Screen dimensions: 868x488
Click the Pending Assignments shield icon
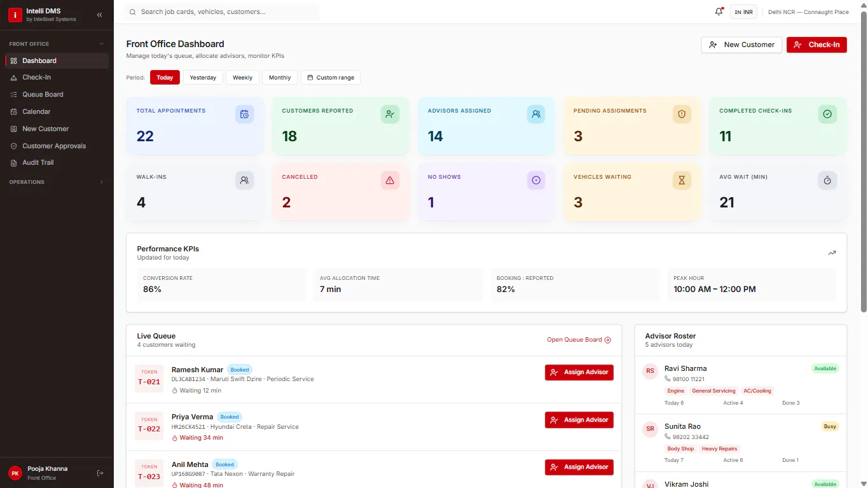click(682, 115)
